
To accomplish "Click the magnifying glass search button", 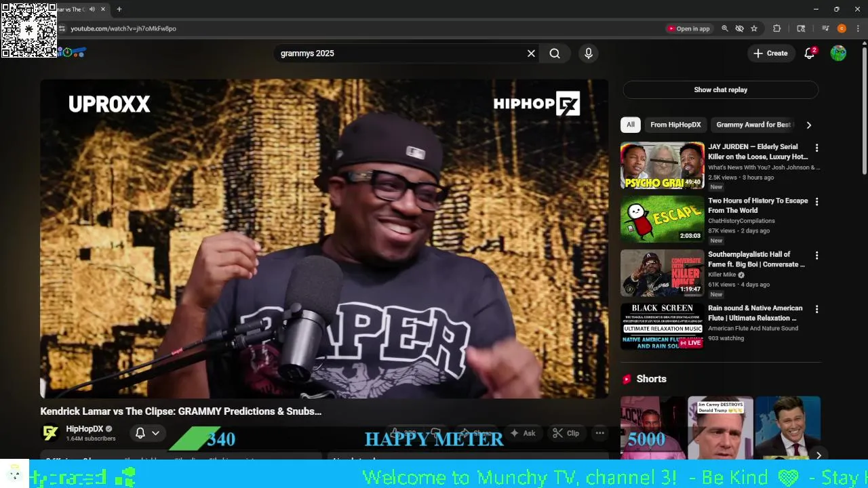I will 555,54.
